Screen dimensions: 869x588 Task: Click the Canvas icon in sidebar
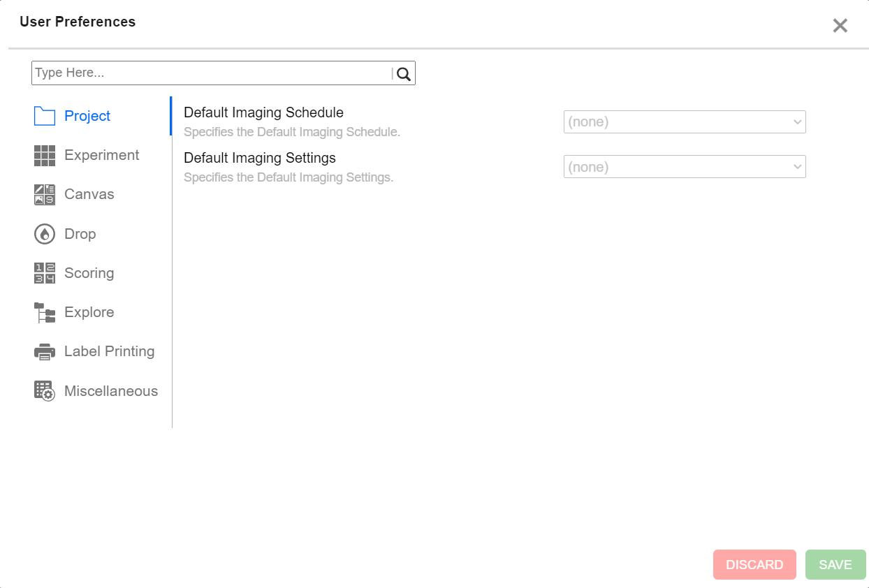tap(45, 195)
